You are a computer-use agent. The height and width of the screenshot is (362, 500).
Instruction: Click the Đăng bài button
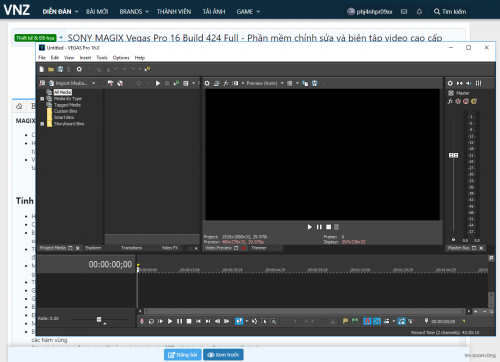[x=183, y=355]
